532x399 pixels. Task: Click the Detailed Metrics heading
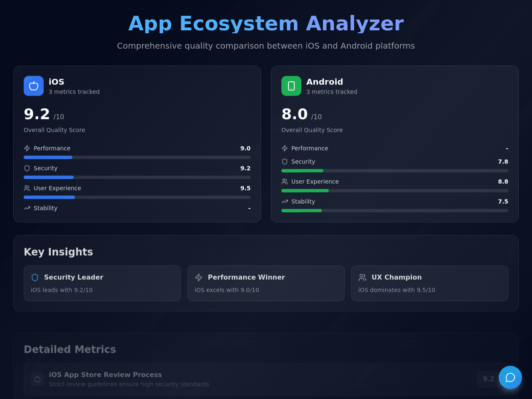coord(70,349)
